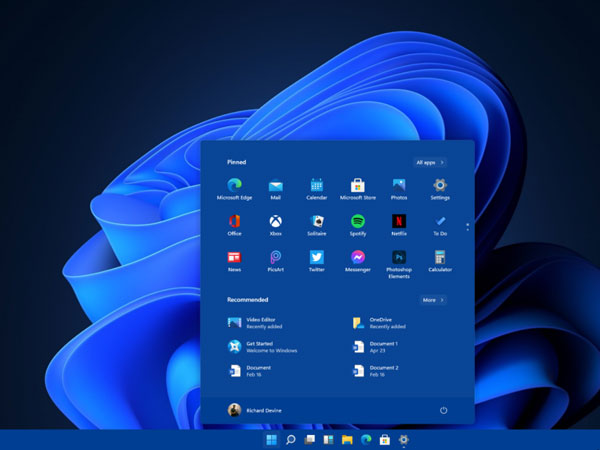Open Search from the taskbar
The image size is (600, 450).
pyautogui.click(x=290, y=440)
